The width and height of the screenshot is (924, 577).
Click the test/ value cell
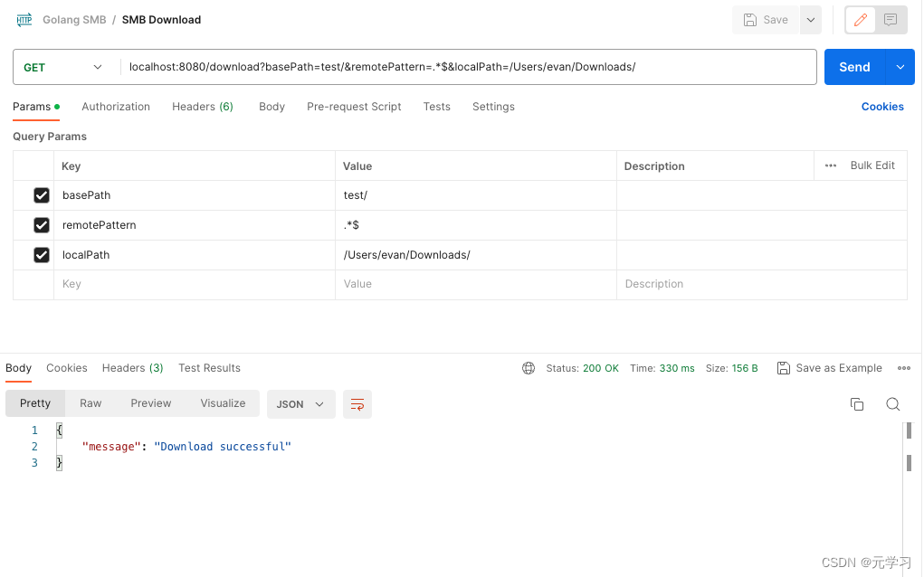(475, 195)
